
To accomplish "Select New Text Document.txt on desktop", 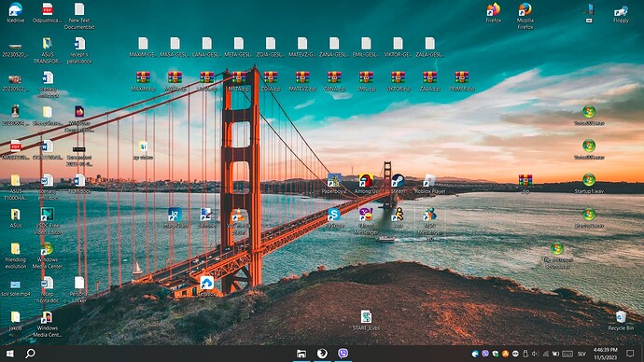I will (79, 16).
